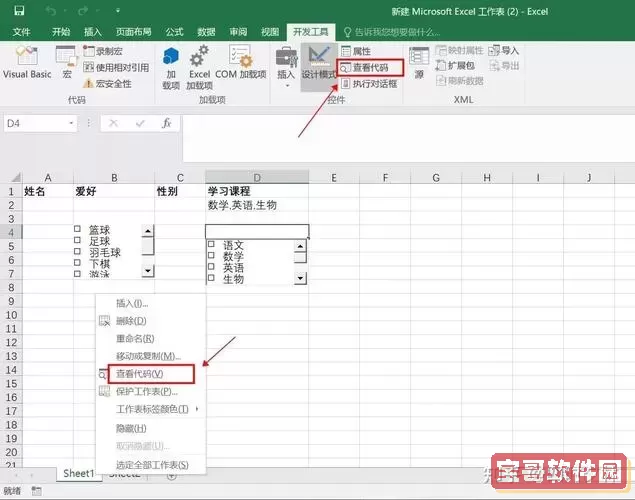Click Expansion Packs (扩展包)

click(455, 65)
